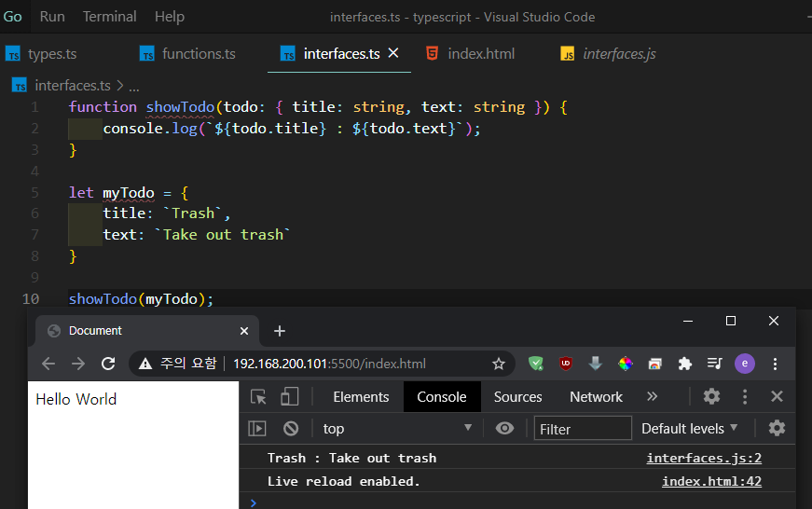The height and width of the screenshot is (509, 812).
Task: Open the green shield extension
Action: [536, 364]
